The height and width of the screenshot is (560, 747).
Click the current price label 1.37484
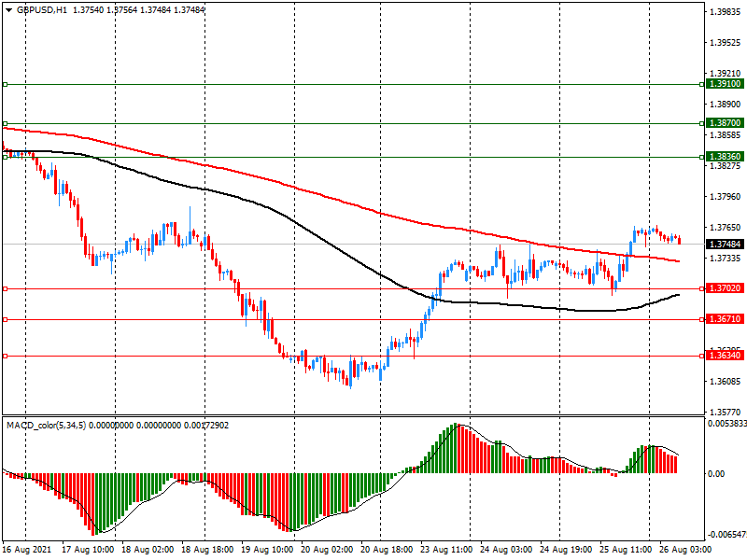(726, 245)
